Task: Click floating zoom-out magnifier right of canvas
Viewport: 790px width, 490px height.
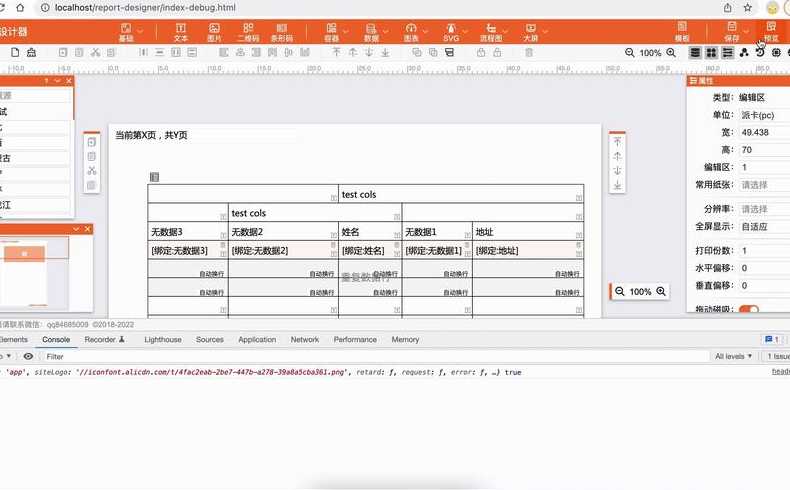Action: 620,292
